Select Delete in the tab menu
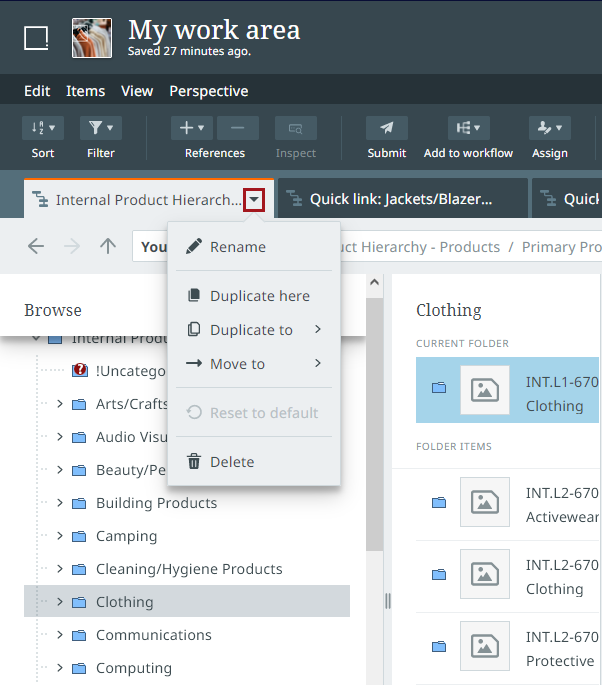The image size is (602, 685). 231,462
